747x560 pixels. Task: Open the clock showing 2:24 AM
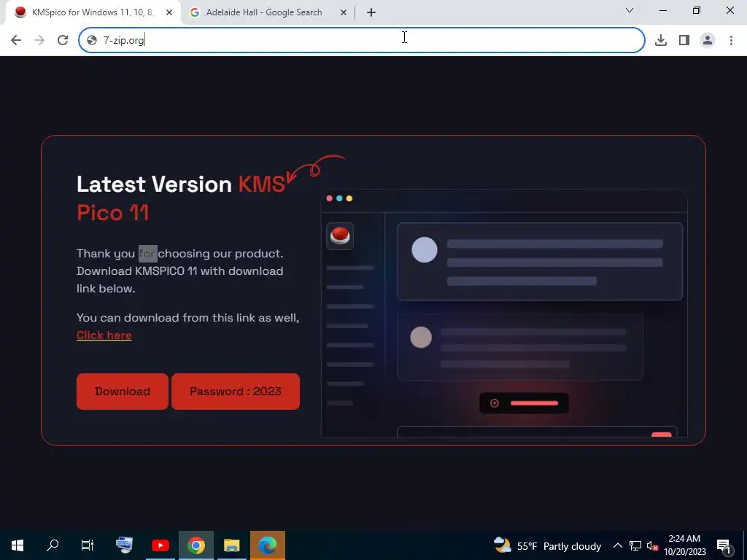(x=684, y=545)
